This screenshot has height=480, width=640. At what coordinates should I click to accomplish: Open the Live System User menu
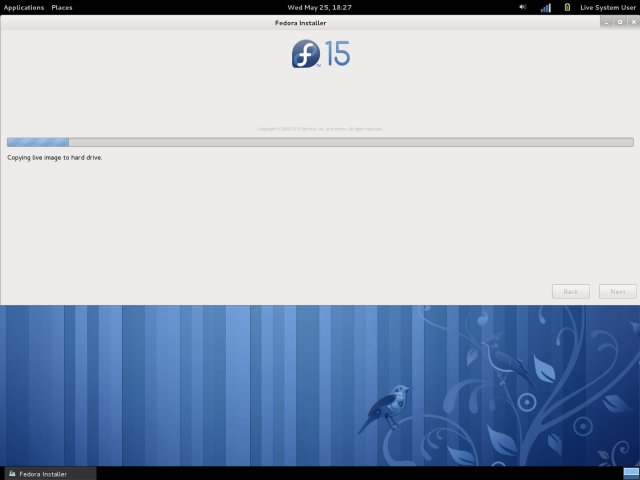point(608,7)
